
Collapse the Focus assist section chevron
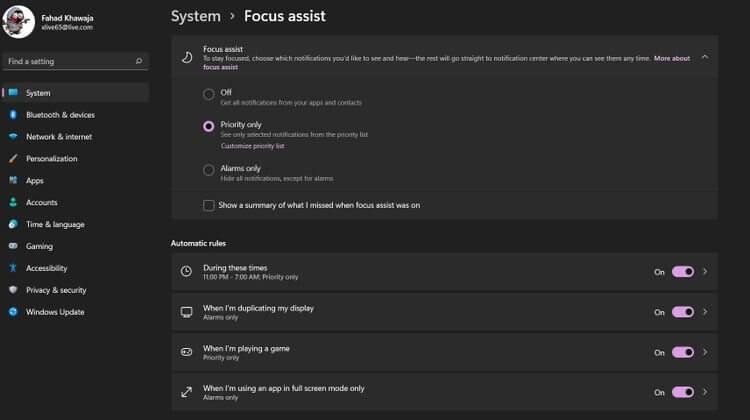[705, 57]
